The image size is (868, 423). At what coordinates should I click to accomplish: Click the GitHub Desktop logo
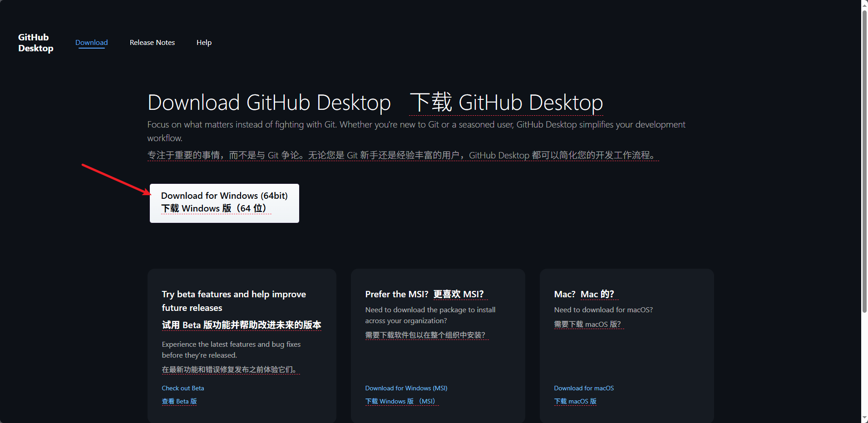pos(35,42)
